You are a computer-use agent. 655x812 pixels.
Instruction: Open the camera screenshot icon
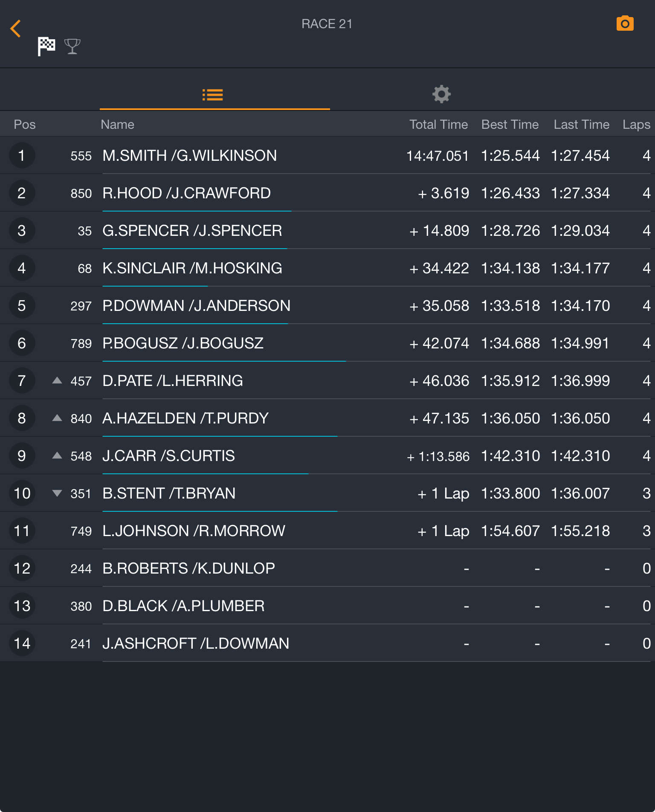tap(625, 23)
